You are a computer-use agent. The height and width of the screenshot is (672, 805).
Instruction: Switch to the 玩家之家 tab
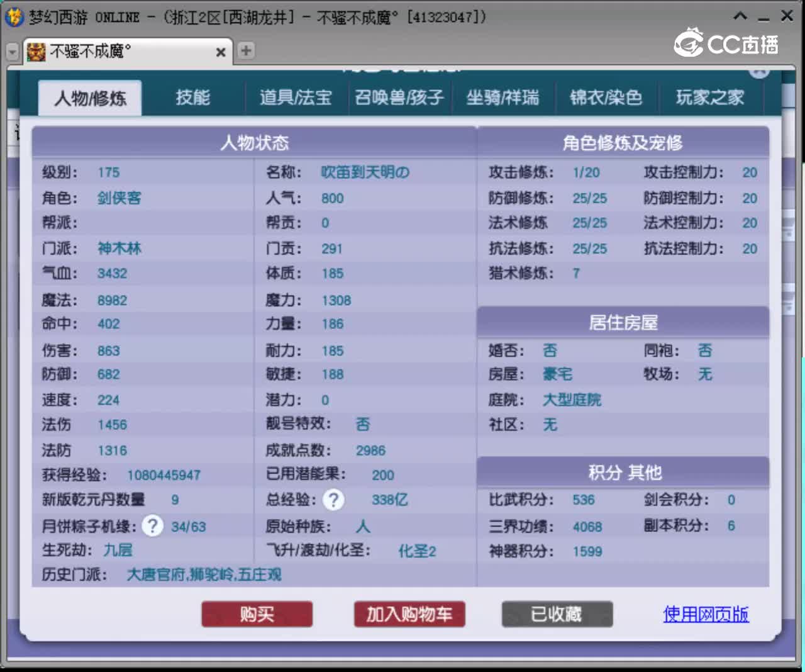click(x=710, y=98)
